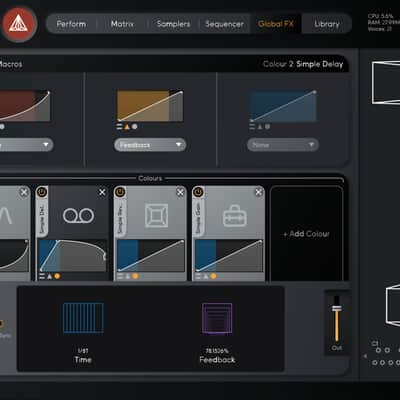This screenshot has height=400, width=400.
Task: Click the left arrow beside the dot grid
Action: 365,356
